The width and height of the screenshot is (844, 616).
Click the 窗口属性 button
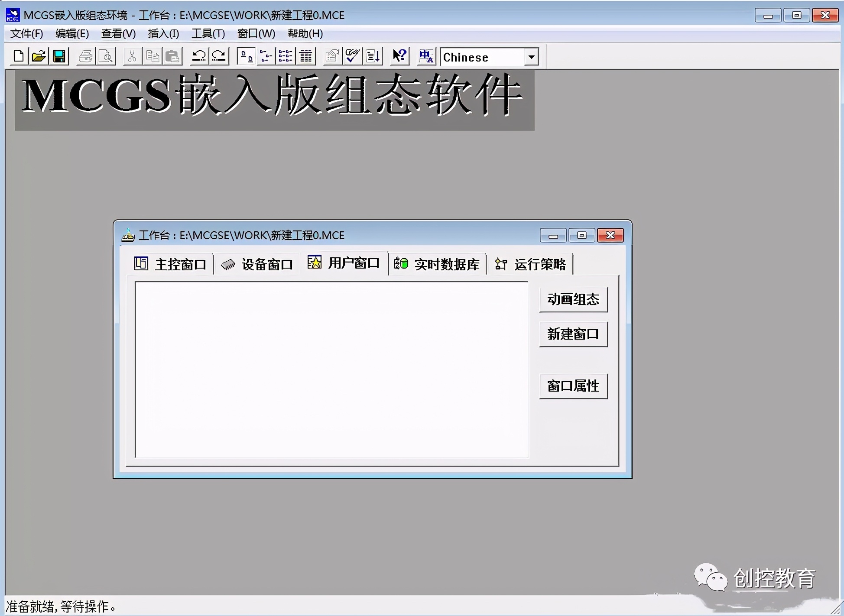click(573, 386)
